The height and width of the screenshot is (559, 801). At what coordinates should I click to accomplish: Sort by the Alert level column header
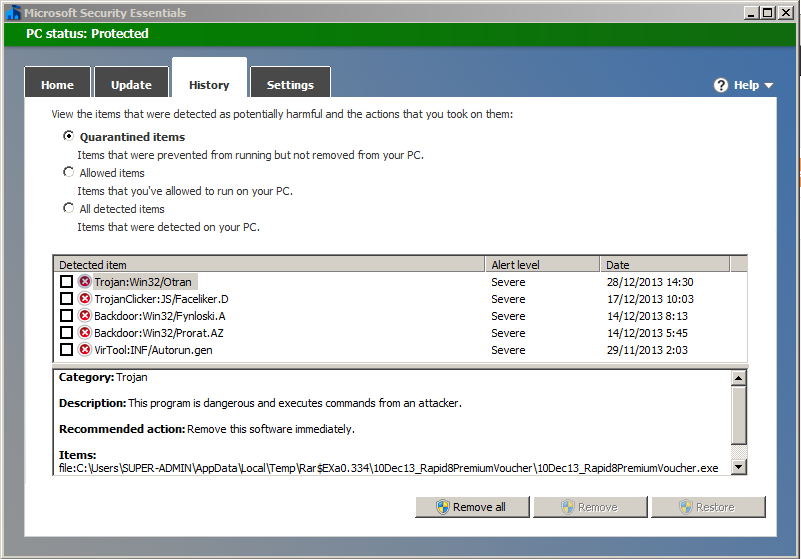(x=542, y=265)
